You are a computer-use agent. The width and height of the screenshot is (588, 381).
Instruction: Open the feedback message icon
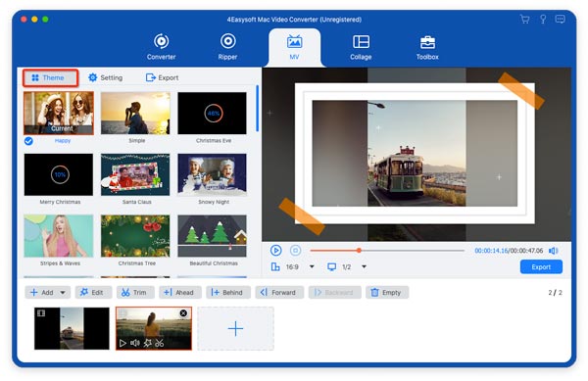click(x=560, y=20)
